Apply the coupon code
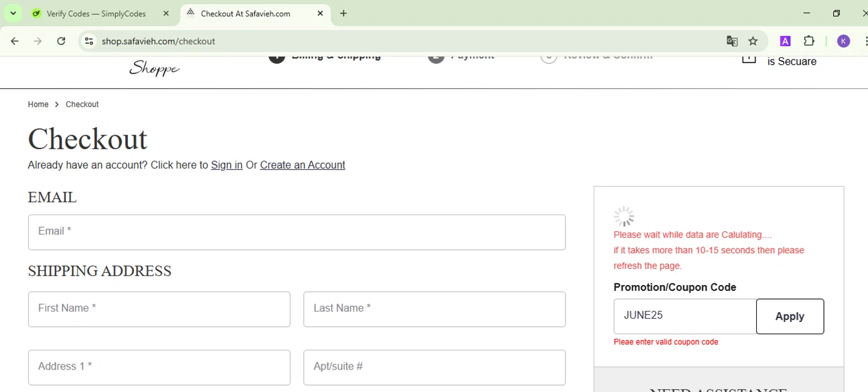The height and width of the screenshot is (392, 868). click(x=790, y=316)
